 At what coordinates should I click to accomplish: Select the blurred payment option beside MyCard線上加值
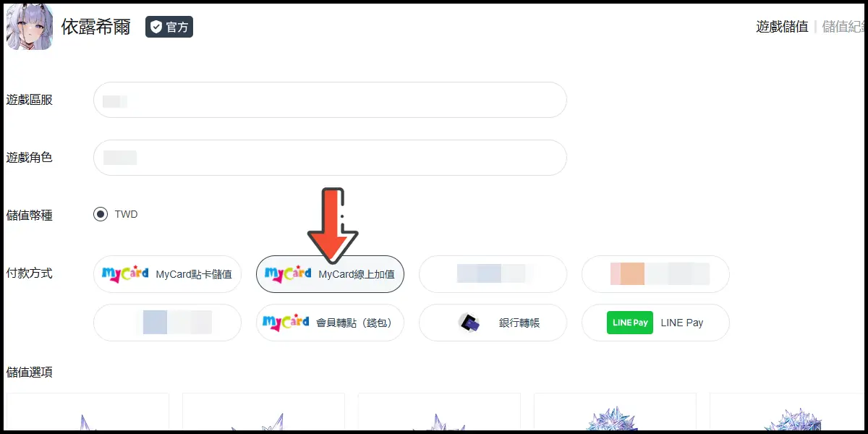[x=493, y=274]
